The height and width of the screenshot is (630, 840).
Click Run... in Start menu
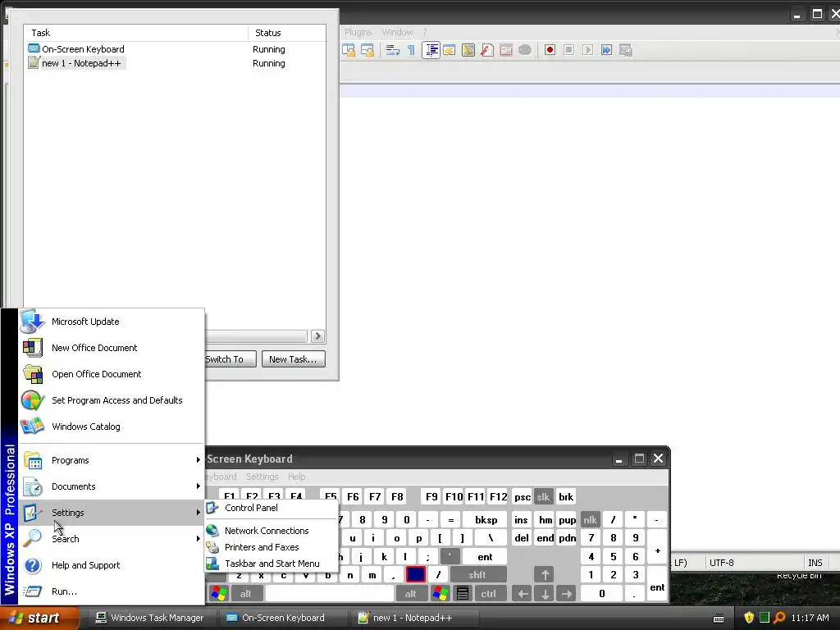pos(112,591)
